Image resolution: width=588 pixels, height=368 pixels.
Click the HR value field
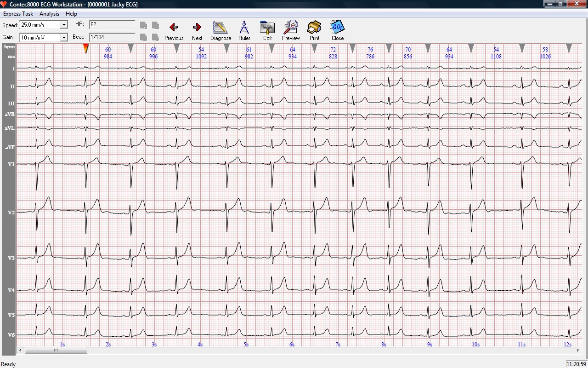point(112,24)
